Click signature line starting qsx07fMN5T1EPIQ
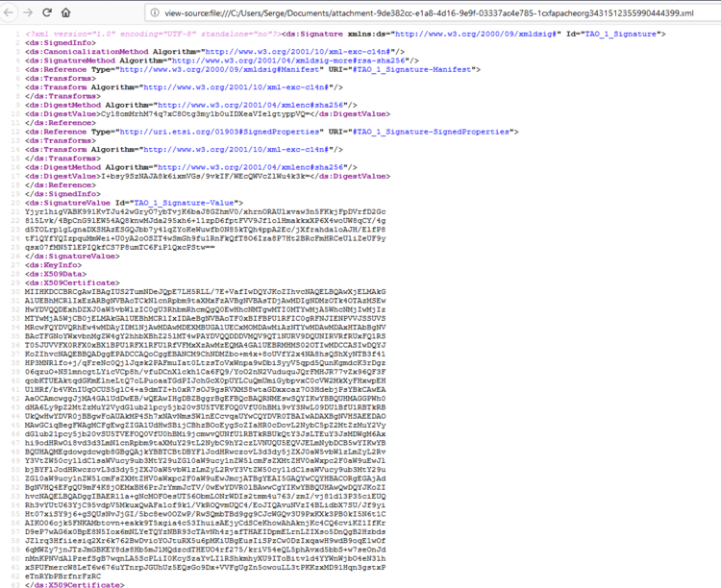The width and height of the screenshot is (721, 588). coord(120,248)
